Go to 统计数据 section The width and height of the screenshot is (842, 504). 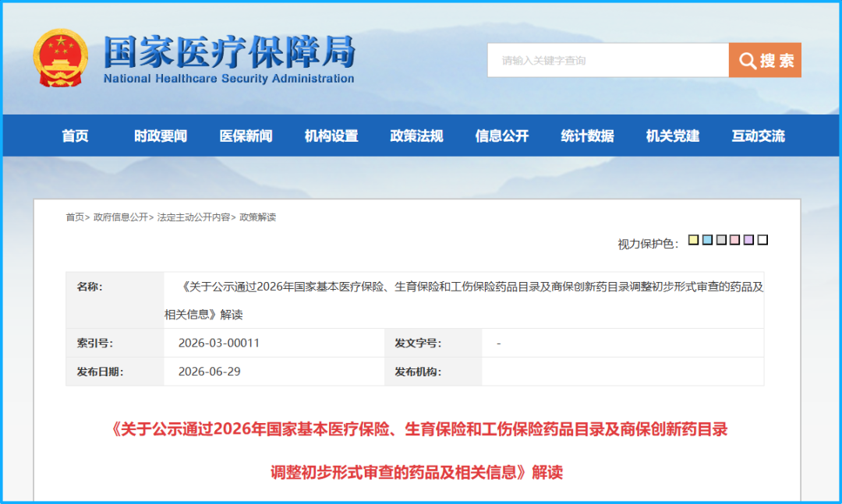point(588,136)
